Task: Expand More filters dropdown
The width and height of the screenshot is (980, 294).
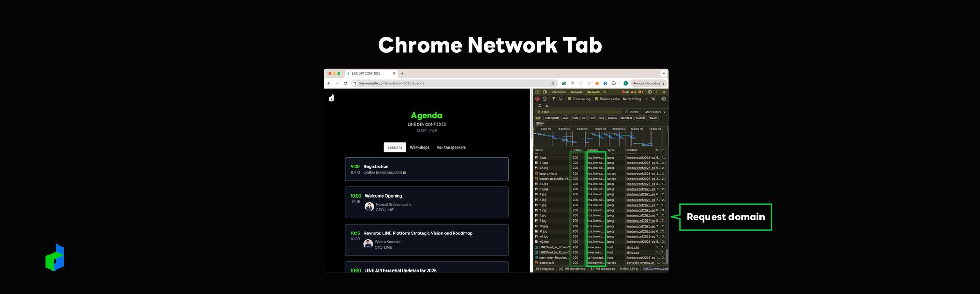Action: (655, 112)
